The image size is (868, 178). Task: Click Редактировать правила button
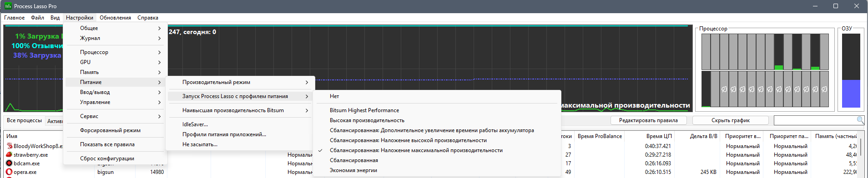click(648, 120)
